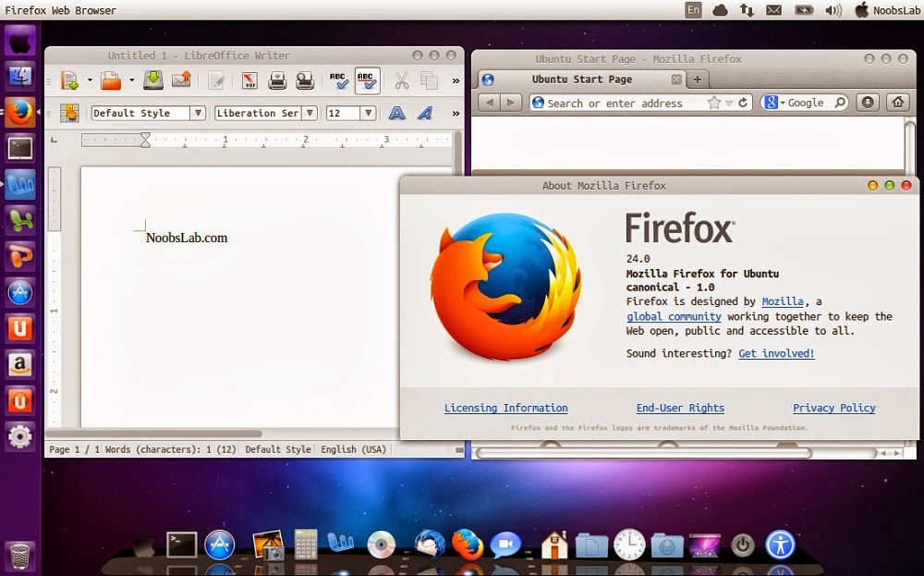
Task: Select the Ubuntu Start Page tab
Action: point(581,80)
